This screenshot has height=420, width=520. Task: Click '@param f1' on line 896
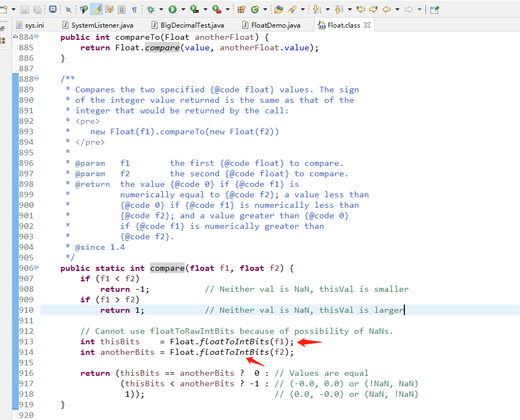(102, 163)
